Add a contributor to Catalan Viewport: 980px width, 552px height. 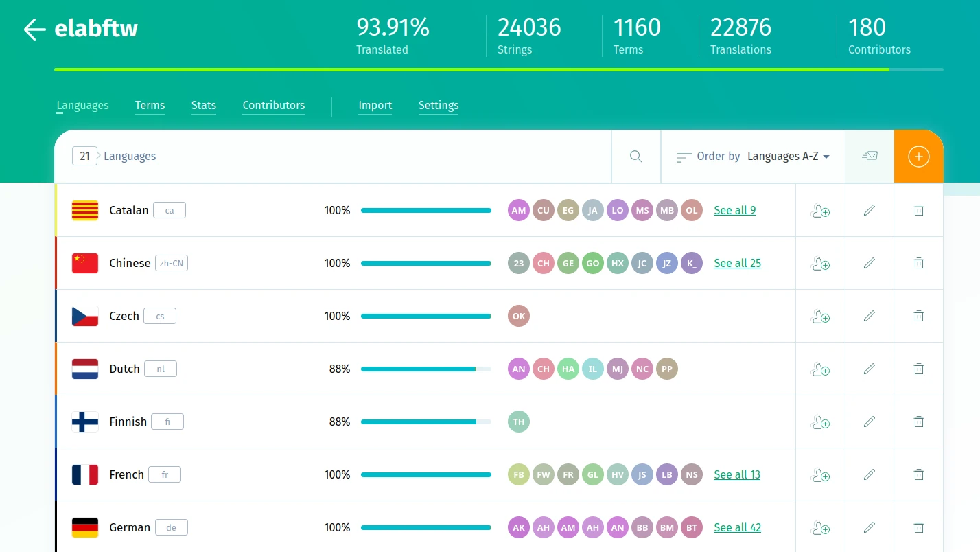click(820, 211)
